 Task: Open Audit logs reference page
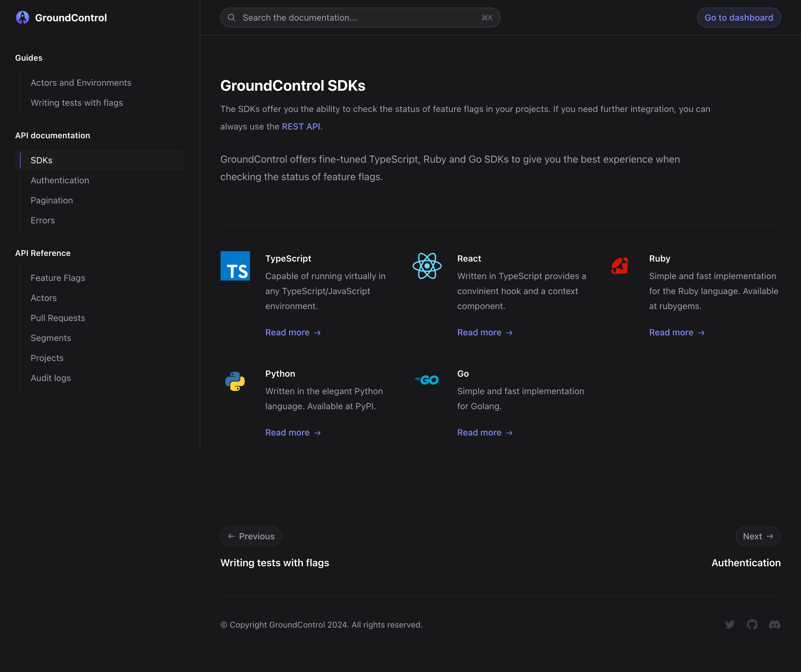point(51,378)
